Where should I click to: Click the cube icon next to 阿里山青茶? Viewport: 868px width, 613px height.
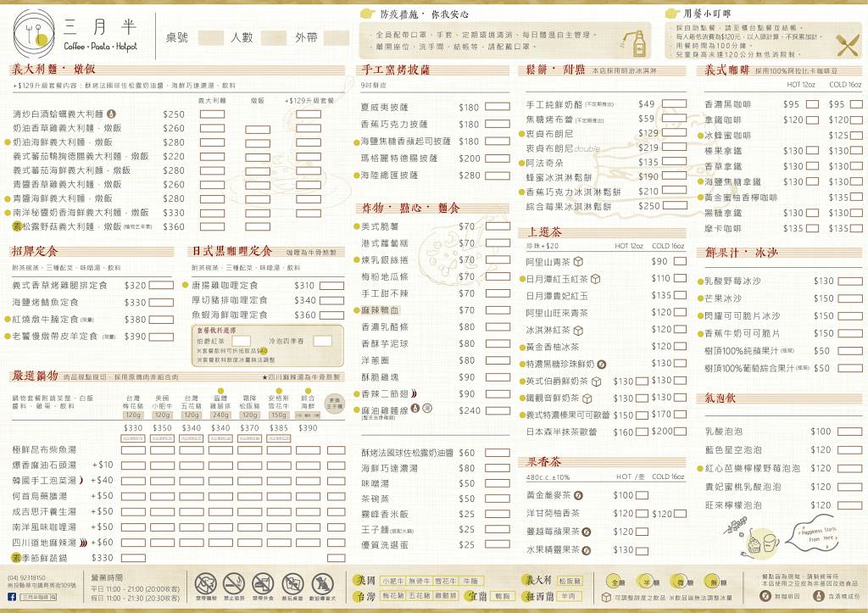578,261
